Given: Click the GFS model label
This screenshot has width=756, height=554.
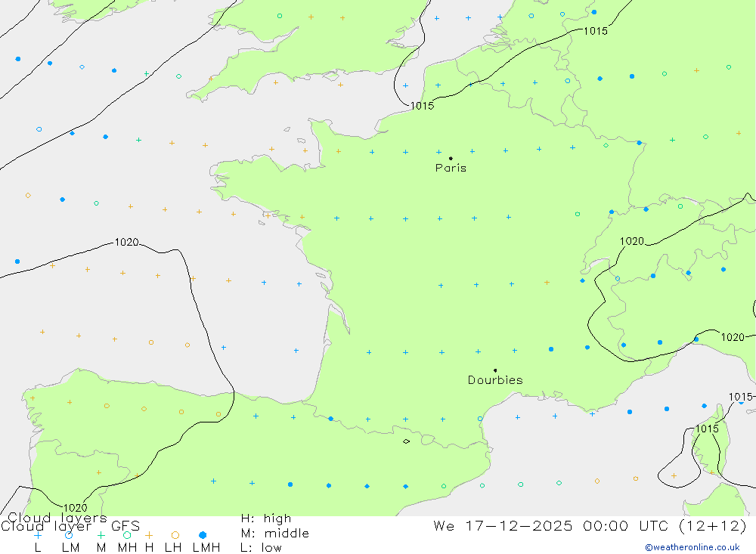Looking at the screenshot, I should tap(125, 525).
